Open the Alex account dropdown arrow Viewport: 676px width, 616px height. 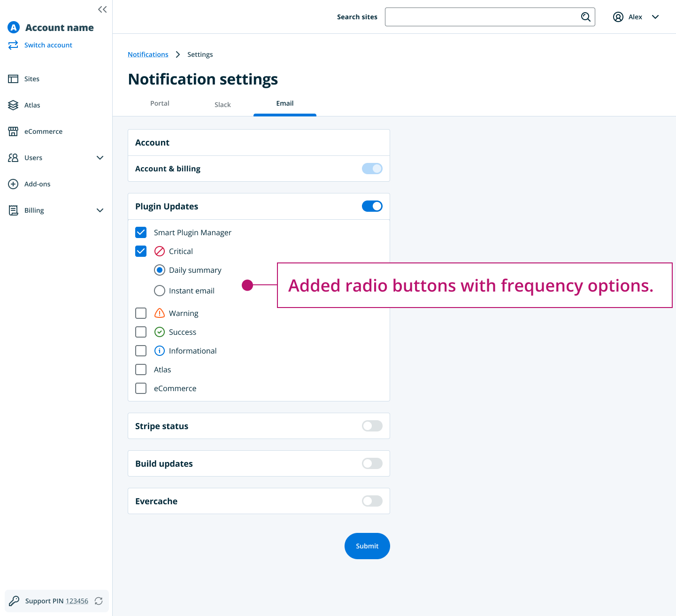coord(655,17)
